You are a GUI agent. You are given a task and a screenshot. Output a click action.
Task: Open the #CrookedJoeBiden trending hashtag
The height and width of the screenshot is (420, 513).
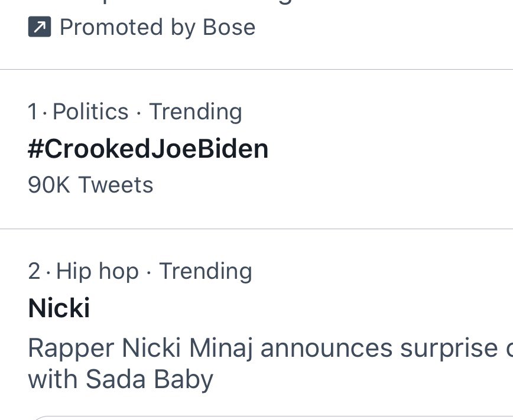(148, 149)
